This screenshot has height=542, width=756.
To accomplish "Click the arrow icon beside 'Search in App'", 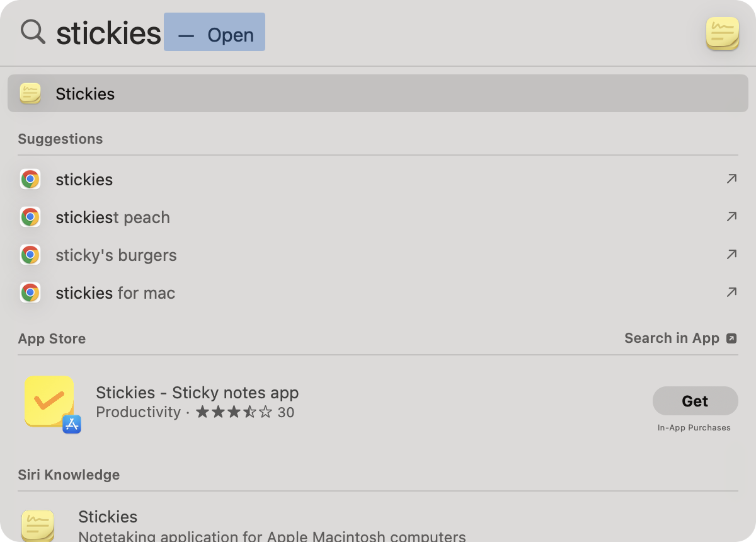I will tap(731, 338).
